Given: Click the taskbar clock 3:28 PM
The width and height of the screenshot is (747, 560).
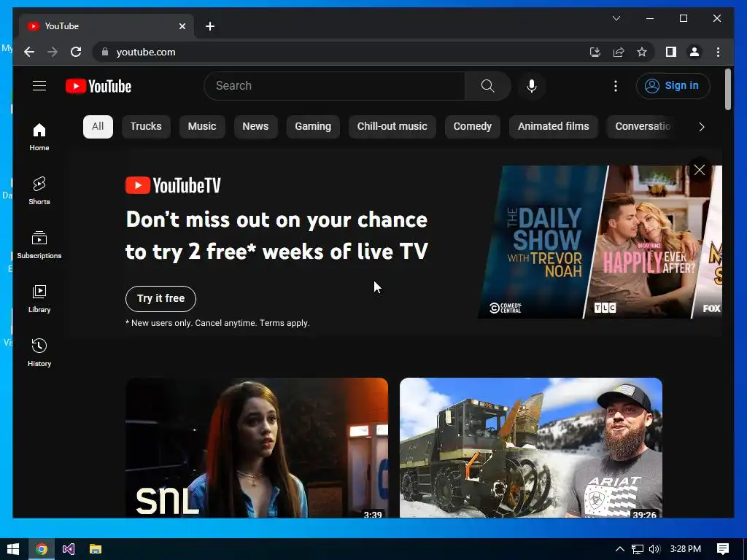Looking at the screenshot, I should pos(686,549).
